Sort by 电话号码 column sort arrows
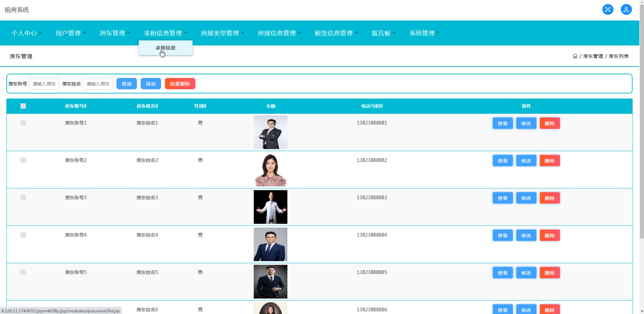The height and width of the screenshot is (314, 644). pos(381,106)
